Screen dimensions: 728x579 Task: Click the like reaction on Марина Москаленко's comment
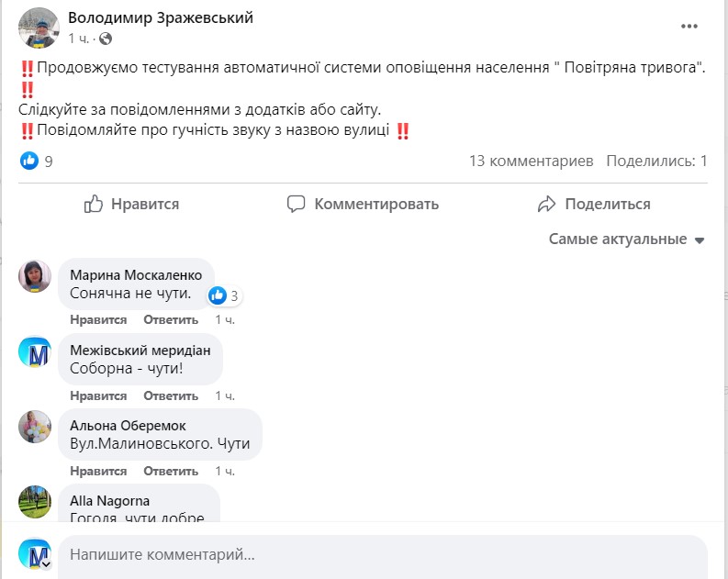(218, 295)
